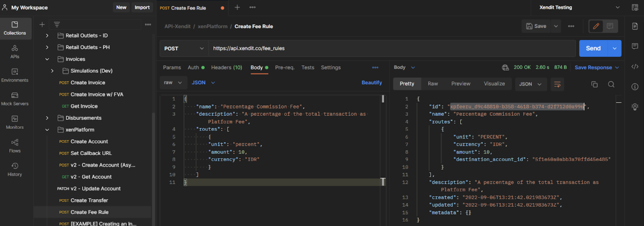Screen dimensions: 644x226
Task: Click the Import button
Action: click(142, 7)
